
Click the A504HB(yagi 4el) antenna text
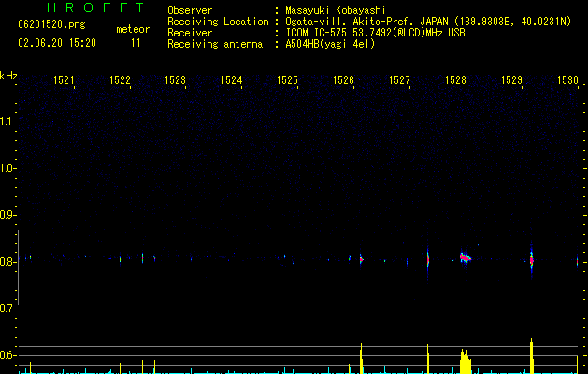pos(330,44)
